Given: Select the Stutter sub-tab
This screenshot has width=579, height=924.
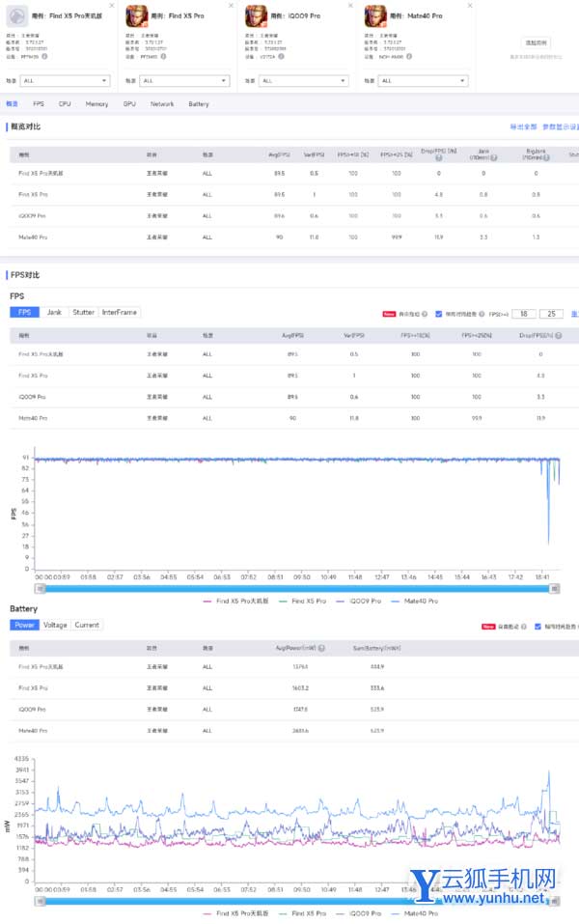Looking at the screenshot, I should point(83,313).
